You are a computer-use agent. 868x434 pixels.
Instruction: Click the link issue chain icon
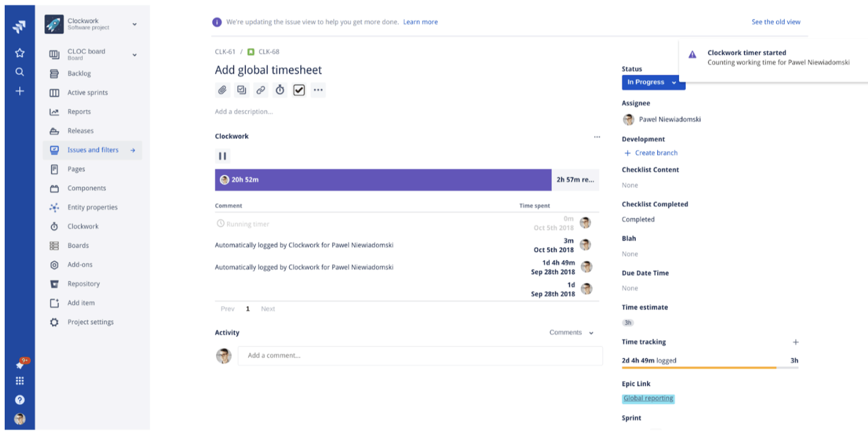[x=261, y=90]
